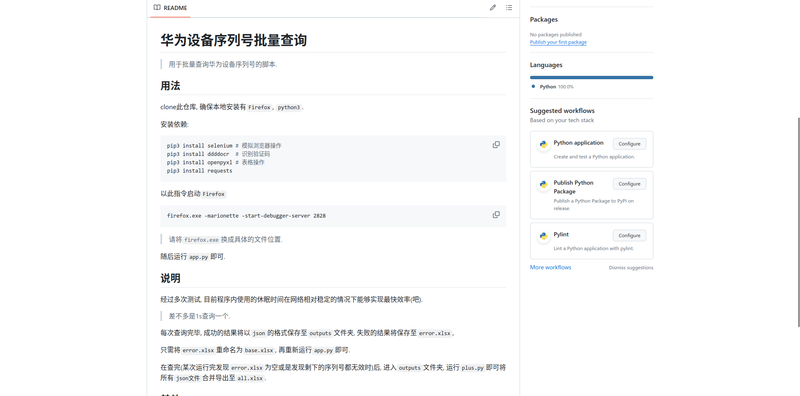Click the inline 'all.xlsx' code text
This screenshot has height=396, width=800.
pyautogui.click(x=251, y=378)
